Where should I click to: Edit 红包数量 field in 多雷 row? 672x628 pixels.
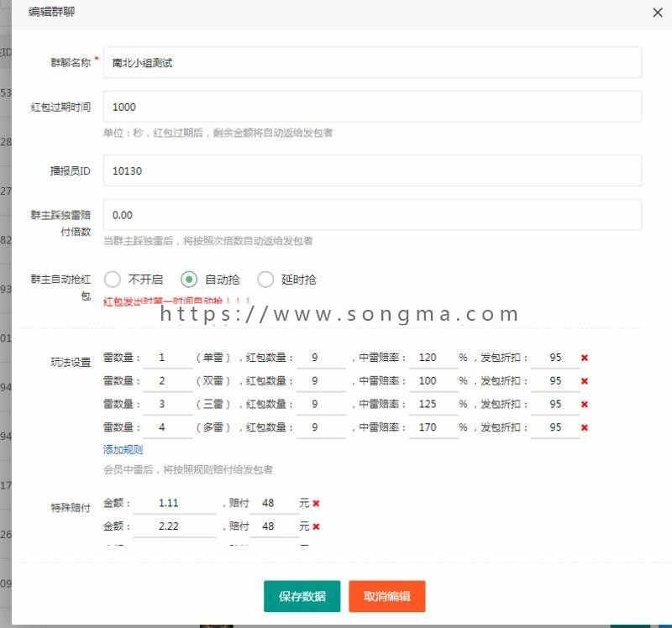(321, 427)
